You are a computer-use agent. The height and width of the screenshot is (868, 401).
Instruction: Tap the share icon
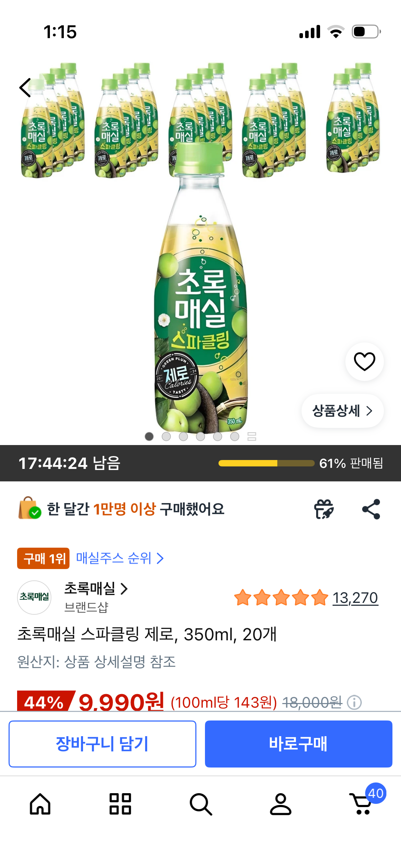(371, 509)
